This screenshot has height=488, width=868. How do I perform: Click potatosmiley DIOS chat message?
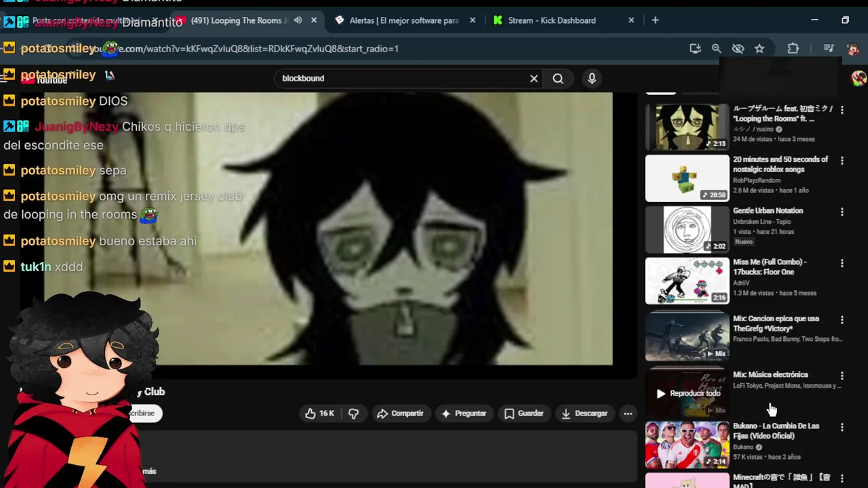tap(66, 101)
